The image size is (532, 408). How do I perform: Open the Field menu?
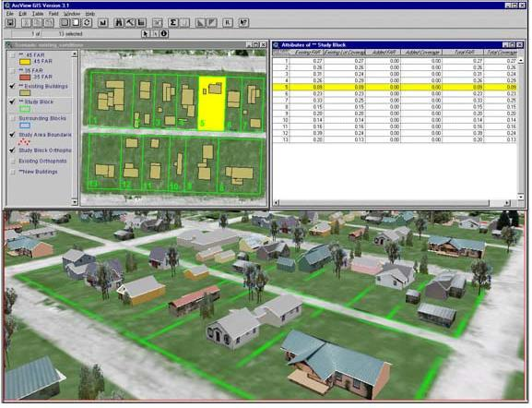pyautogui.click(x=53, y=14)
